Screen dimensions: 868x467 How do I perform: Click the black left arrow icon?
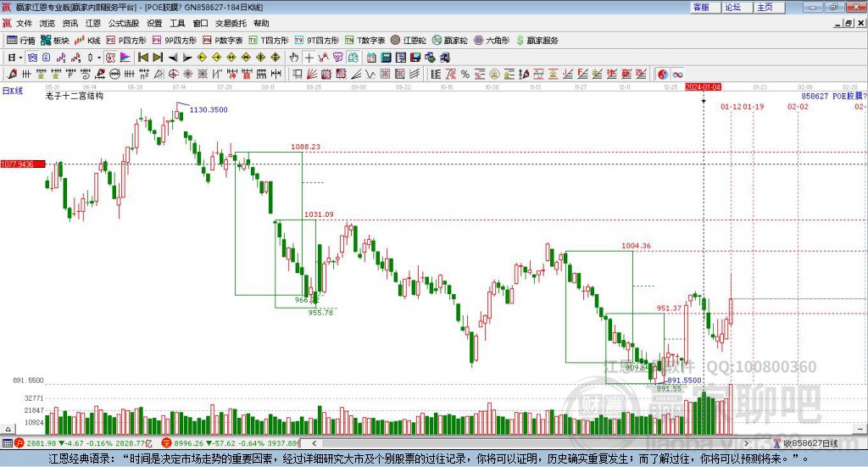(x=173, y=58)
